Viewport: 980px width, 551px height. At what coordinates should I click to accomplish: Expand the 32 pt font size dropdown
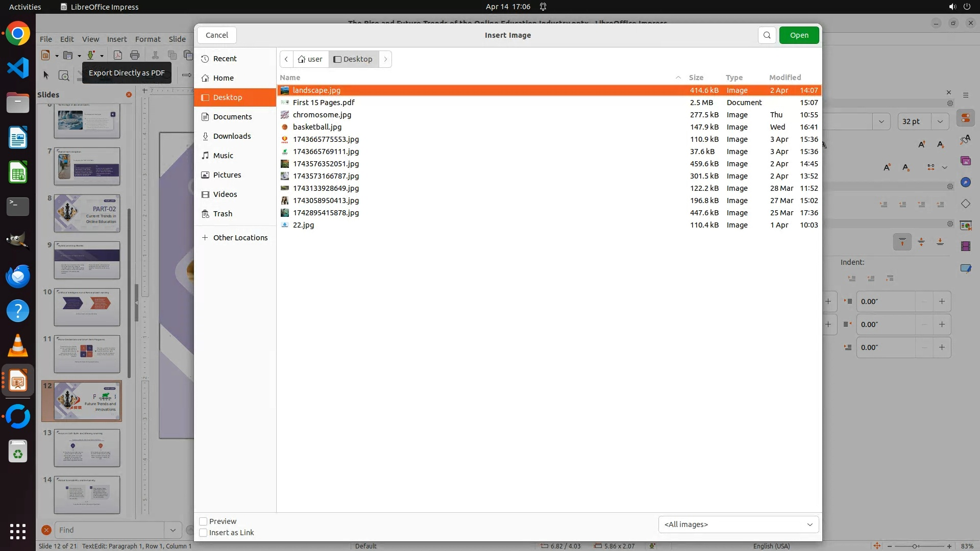point(940,121)
